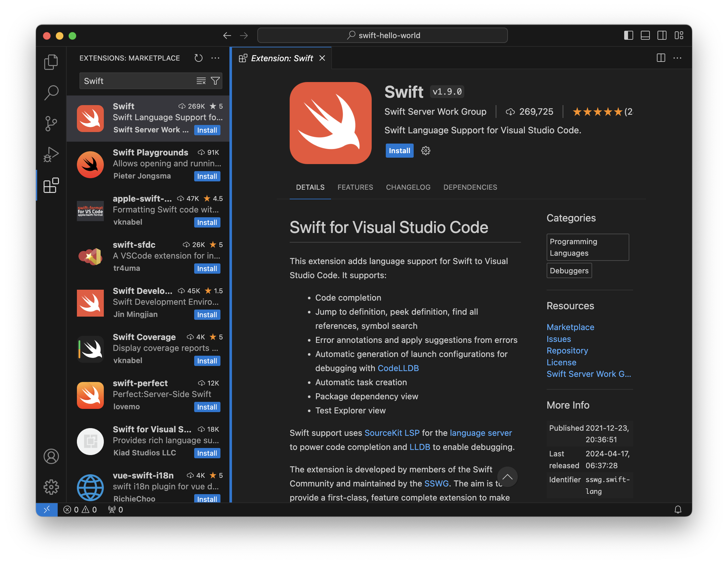Open the Marketplace resource link

[570, 327]
